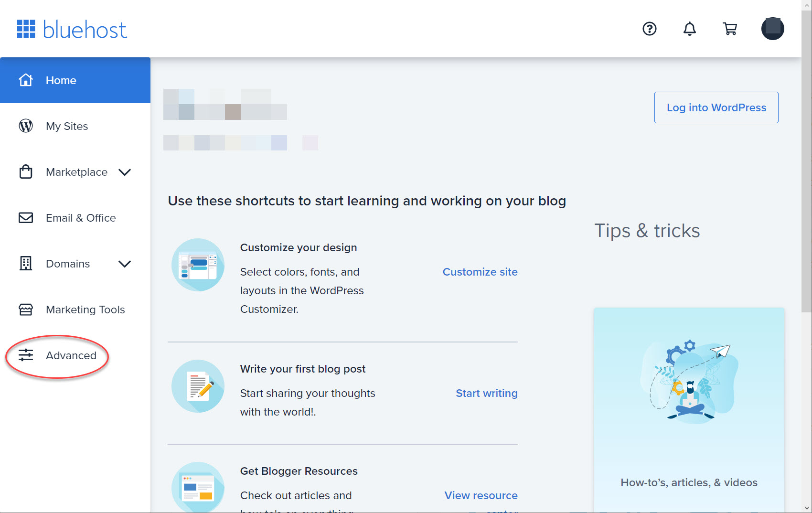Click the shortcuts section heading text
Image resolution: width=812 pixels, height=513 pixels.
pyautogui.click(x=367, y=201)
